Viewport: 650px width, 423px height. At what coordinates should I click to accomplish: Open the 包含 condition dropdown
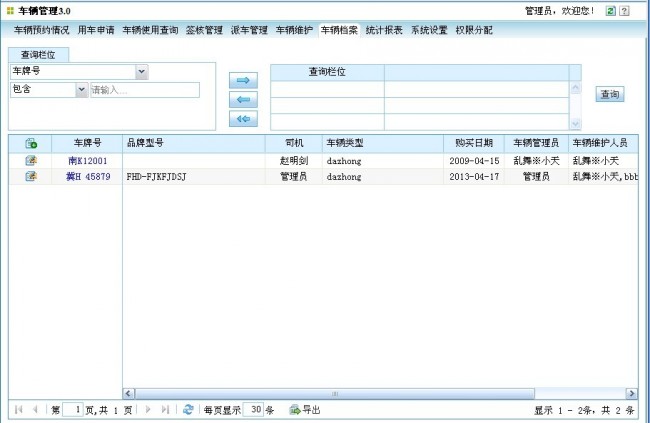(81, 90)
